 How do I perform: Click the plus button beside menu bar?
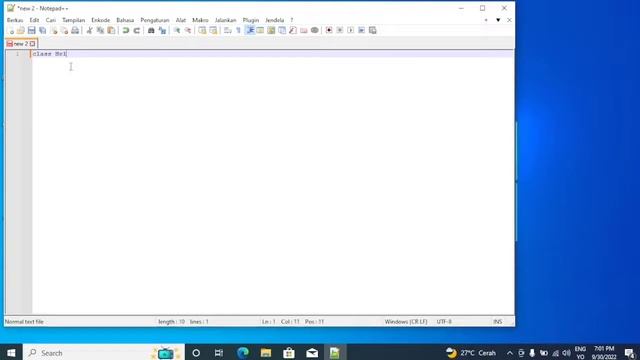[x=486, y=20]
